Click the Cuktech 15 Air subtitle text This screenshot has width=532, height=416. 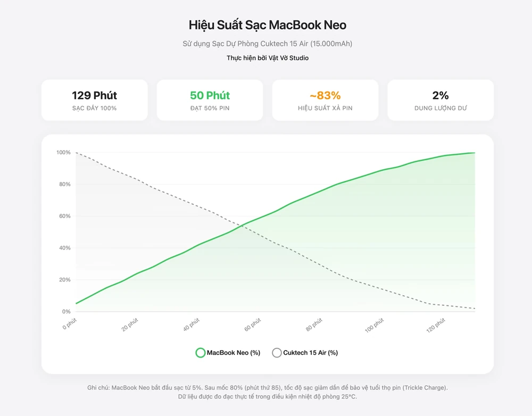[268, 44]
